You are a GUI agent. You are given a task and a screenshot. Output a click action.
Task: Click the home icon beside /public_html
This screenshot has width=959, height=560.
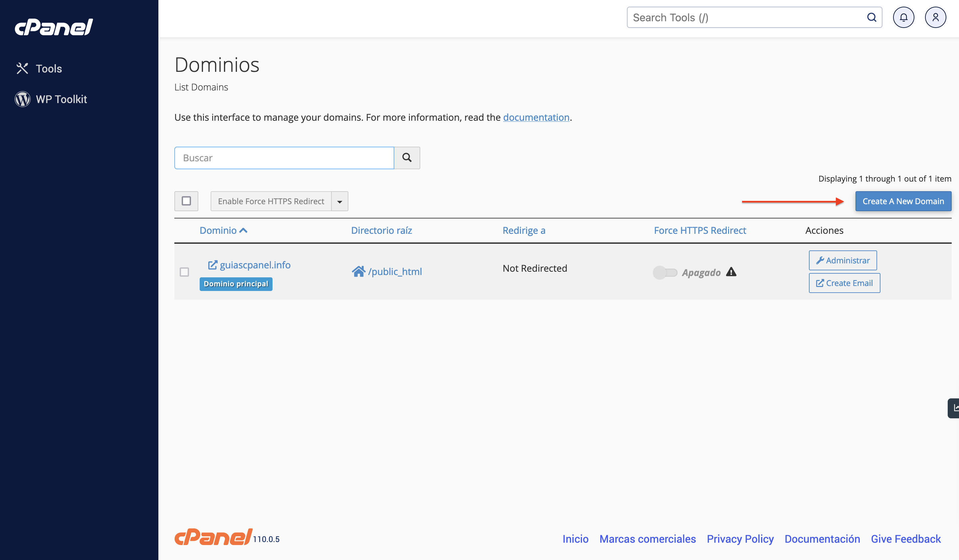click(x=358, y=271)
